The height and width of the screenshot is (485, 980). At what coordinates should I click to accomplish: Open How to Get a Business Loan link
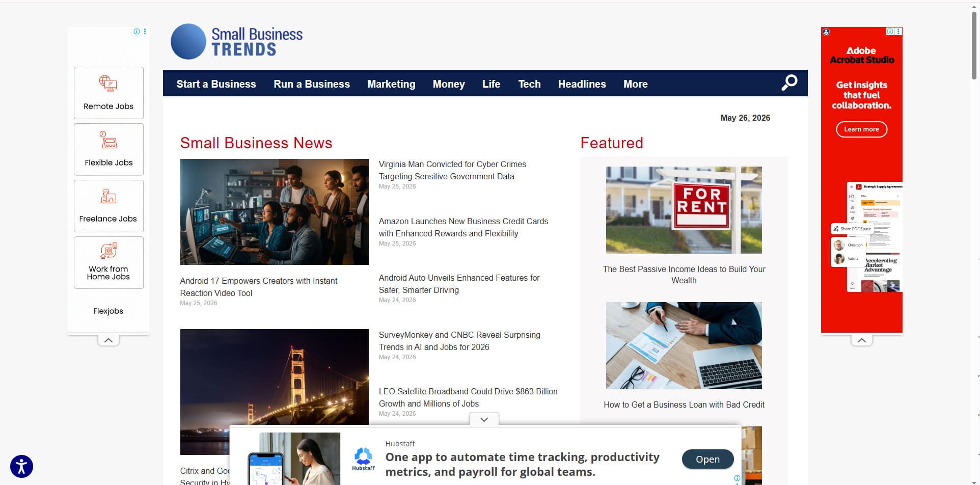[684, 405]
